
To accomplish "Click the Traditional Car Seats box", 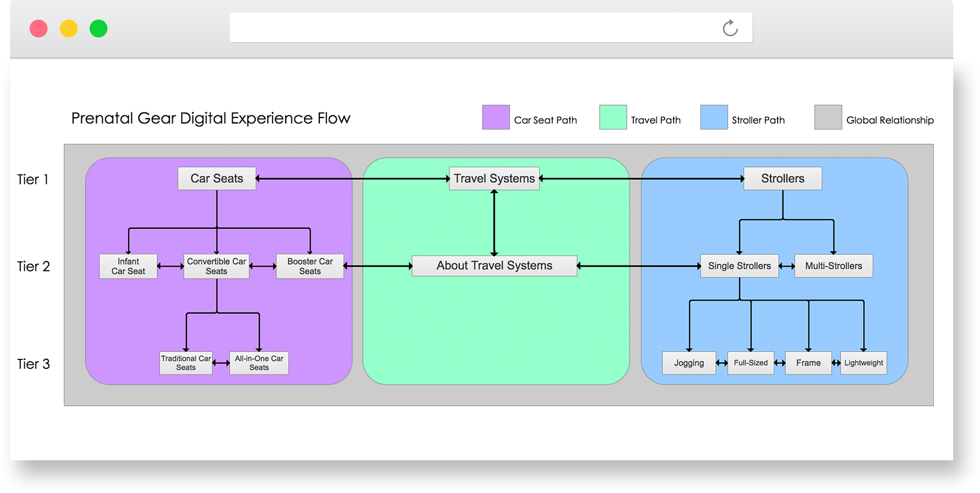I will coord(186,363).
